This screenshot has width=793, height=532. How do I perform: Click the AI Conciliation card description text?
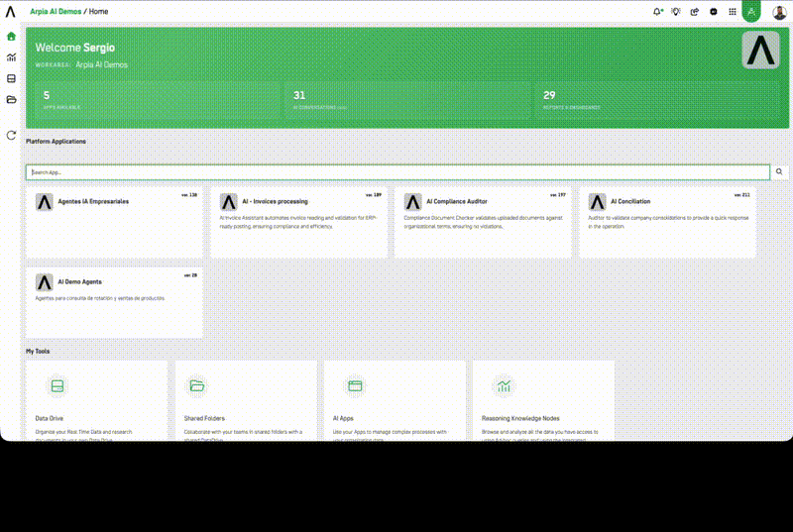pos(668,222)
